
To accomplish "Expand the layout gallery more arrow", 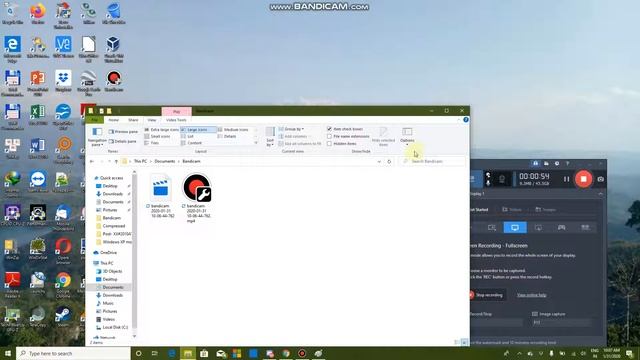I will (256, 143).
